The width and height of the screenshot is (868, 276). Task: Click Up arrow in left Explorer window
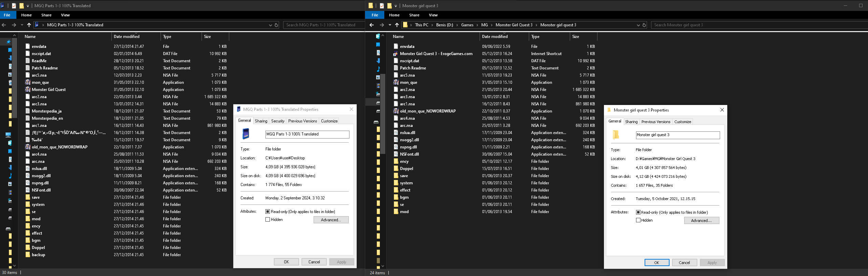coord(29,25)
